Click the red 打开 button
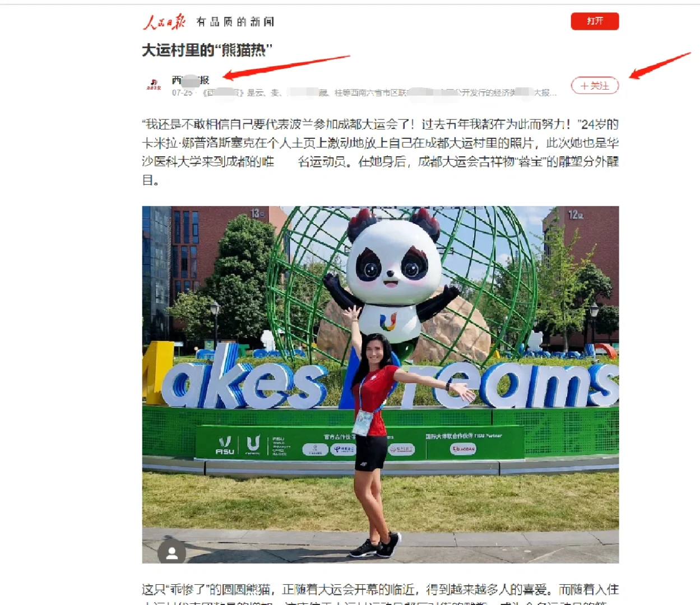The image size is (700, 605). click(x=595, y=21)
